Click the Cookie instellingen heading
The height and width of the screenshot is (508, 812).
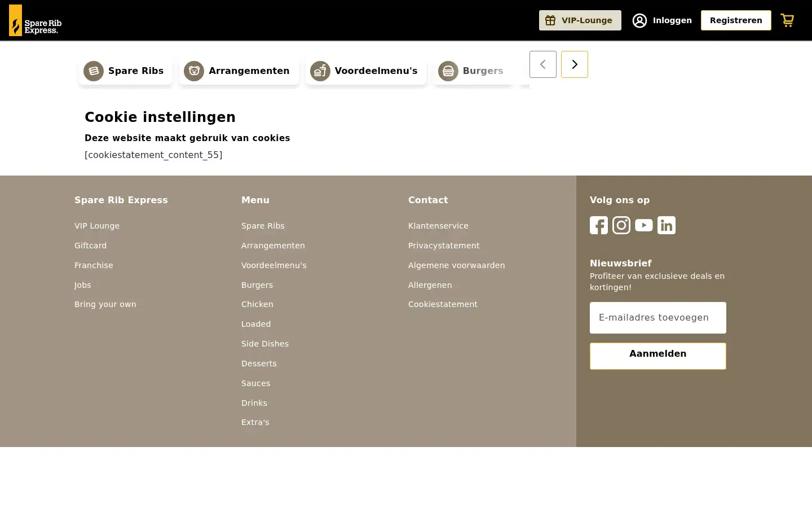pyautogui.click(x=160, y=117)
